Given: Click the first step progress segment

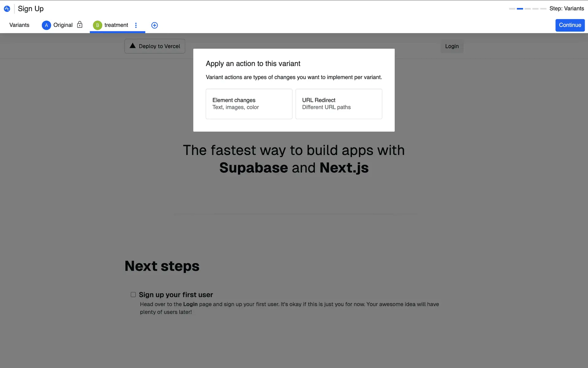Looking at the screenshot, I should point(512,9).
